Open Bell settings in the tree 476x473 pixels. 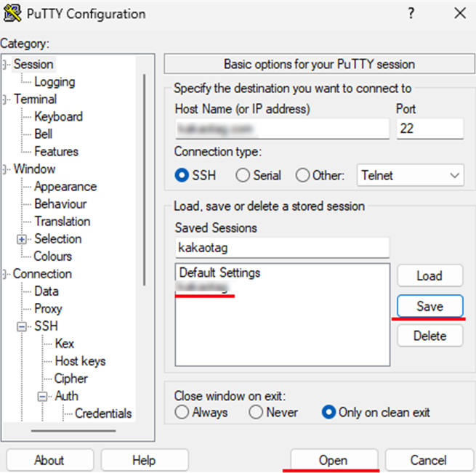(x=44, y=134)
